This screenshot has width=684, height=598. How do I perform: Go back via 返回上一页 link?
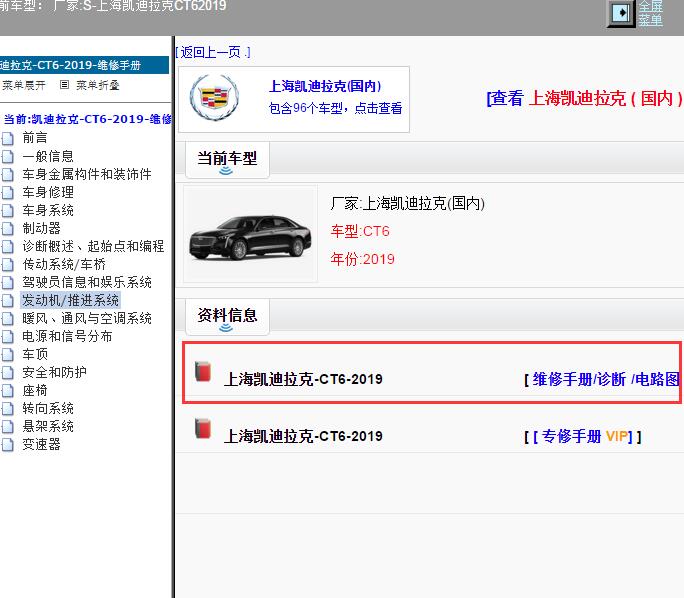tap(213, 52)
